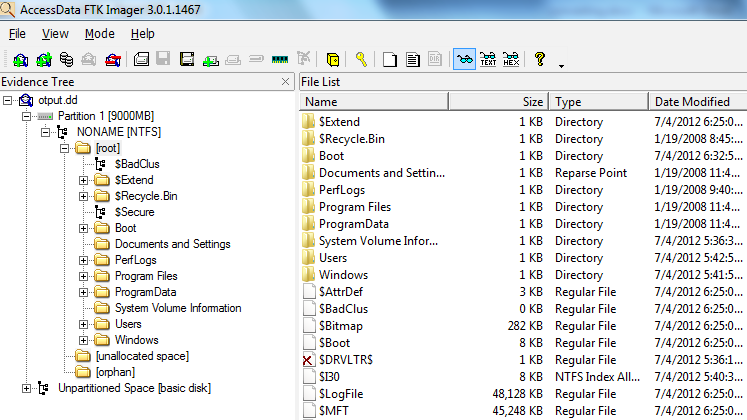Screen dimensions: 747x420
Task: Select the [unallocated space] tree folder
Action: pos(142,357)
